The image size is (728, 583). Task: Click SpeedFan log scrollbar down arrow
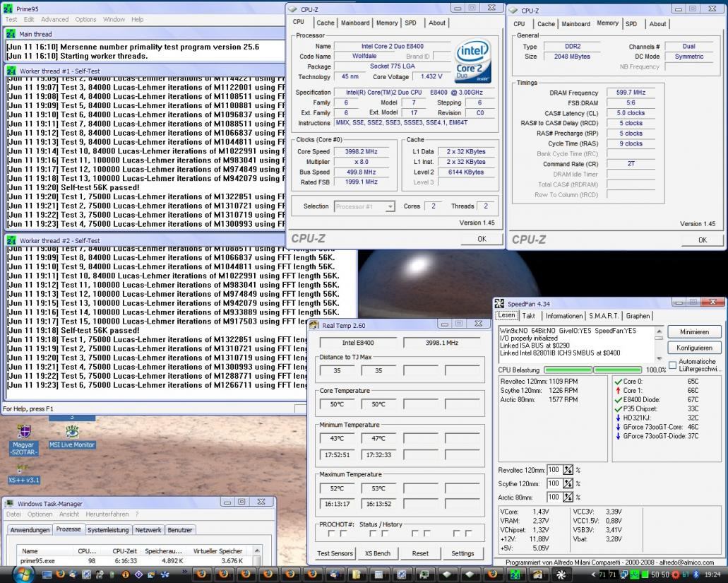658,358
